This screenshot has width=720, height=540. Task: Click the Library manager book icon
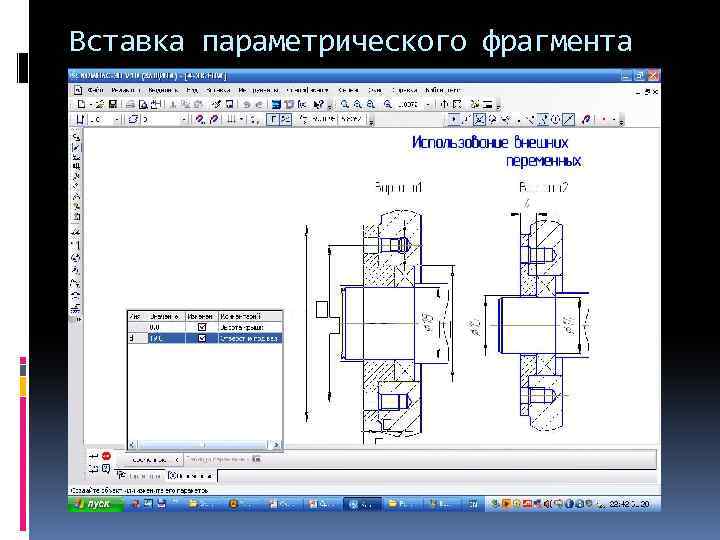(x=289, y=104)
